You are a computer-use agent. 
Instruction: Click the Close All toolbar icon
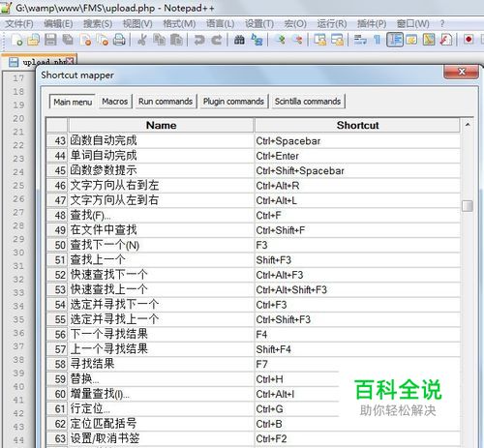[x=103, y=40]
